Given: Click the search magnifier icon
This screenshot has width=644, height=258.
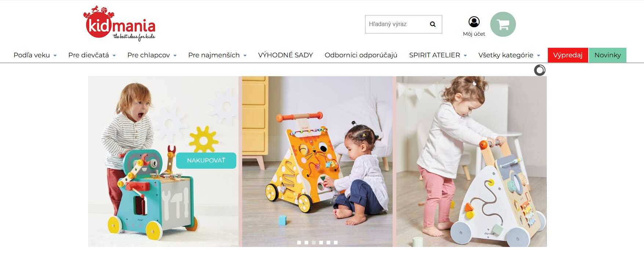Looking at the screenshot, I should pos(433,24).
